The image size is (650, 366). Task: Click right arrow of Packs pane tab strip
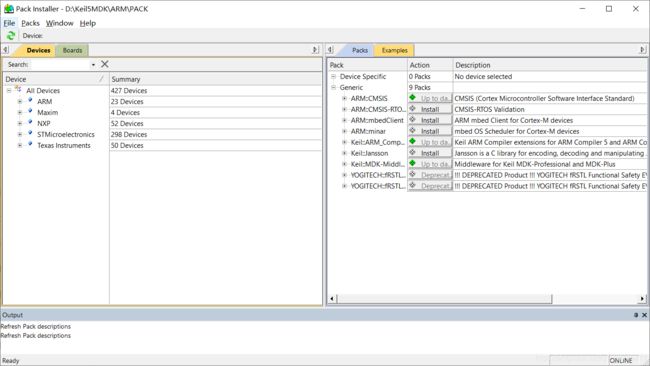tap(643, 50)
